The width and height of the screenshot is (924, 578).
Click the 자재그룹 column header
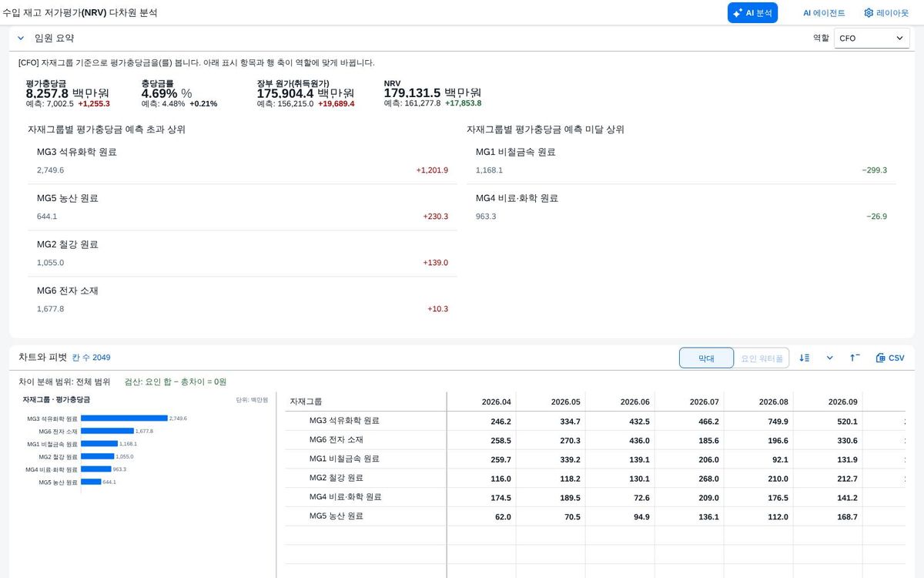[x=366, y=402]
